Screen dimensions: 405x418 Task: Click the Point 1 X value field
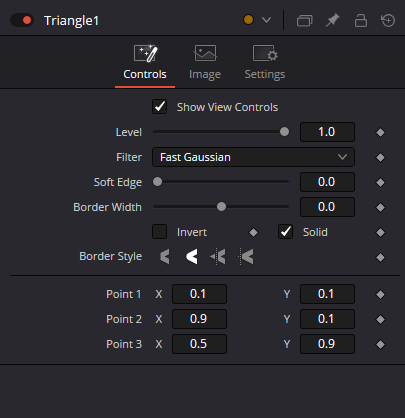(x=199, y=294)
